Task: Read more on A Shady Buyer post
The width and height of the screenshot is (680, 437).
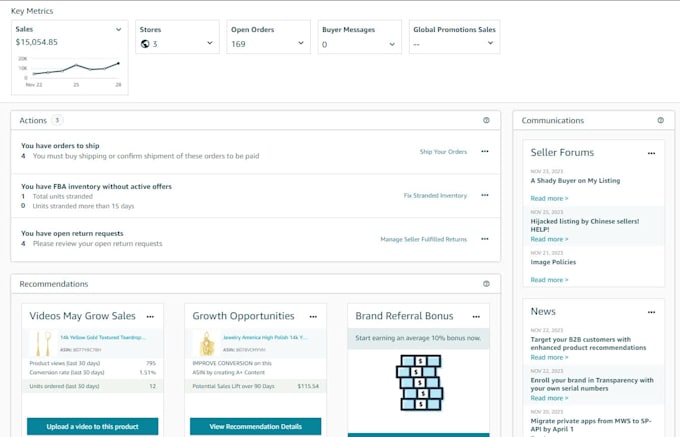Action: (x=549, y=198)
